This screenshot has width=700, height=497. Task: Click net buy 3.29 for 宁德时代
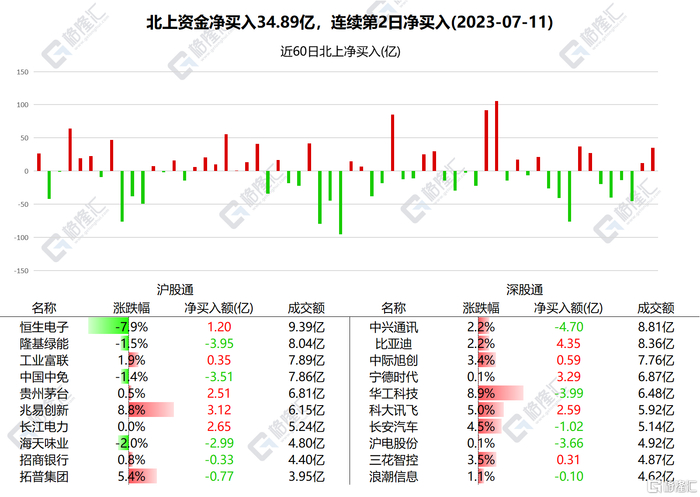click(568, 377)
